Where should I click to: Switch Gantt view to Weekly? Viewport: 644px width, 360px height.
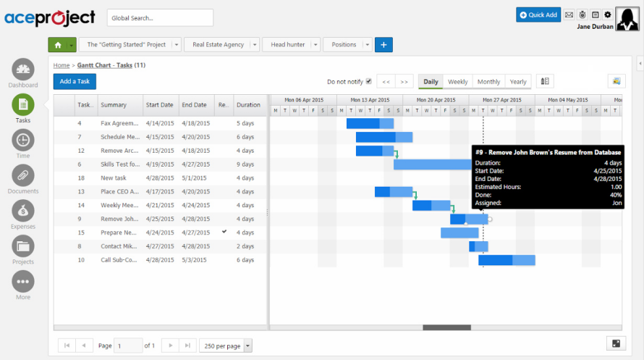pyautogui.click(x=457, y=82)
